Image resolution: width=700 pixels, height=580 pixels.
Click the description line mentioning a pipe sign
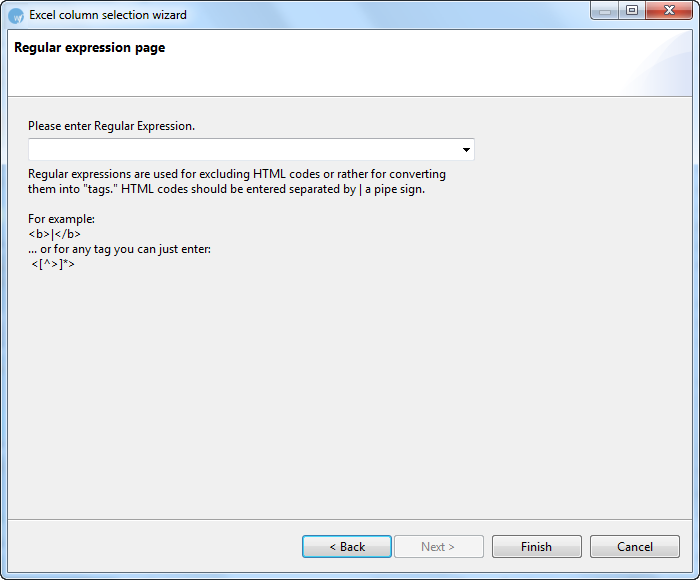(x=226, y=189)
